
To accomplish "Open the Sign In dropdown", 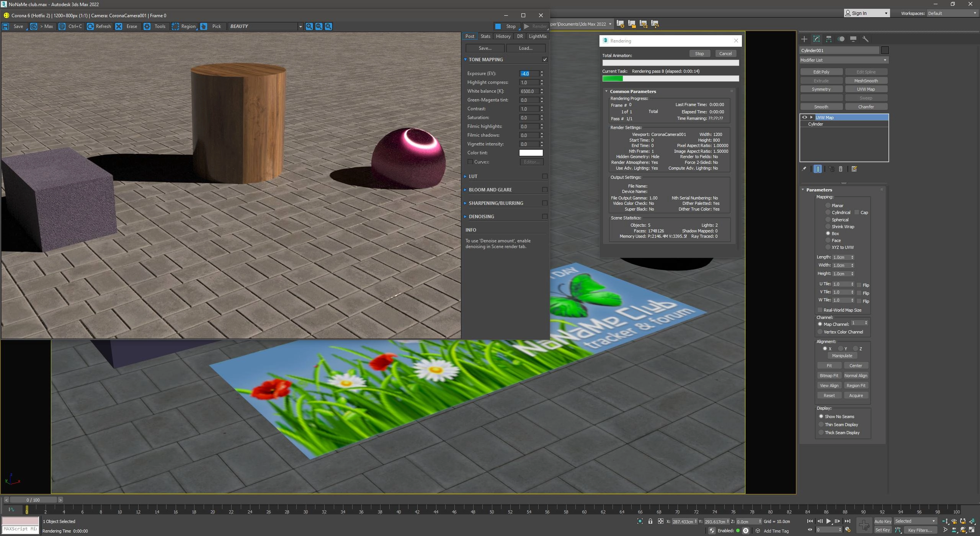I will pyautogui.click(x=867, y=13).
